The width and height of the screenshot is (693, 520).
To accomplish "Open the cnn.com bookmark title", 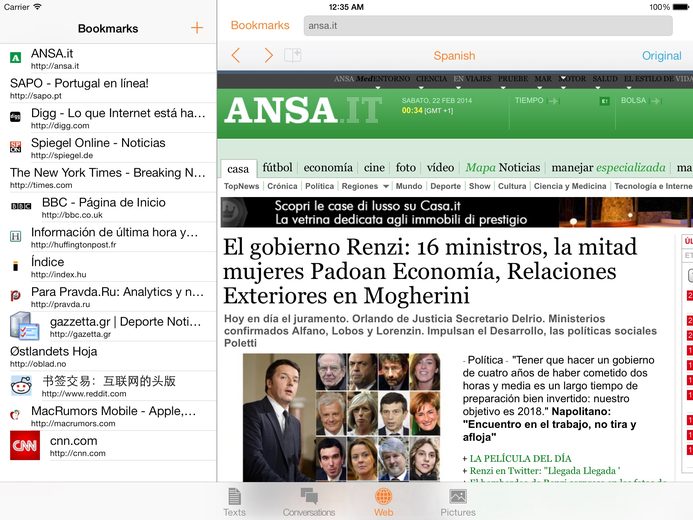I will 73,441.
